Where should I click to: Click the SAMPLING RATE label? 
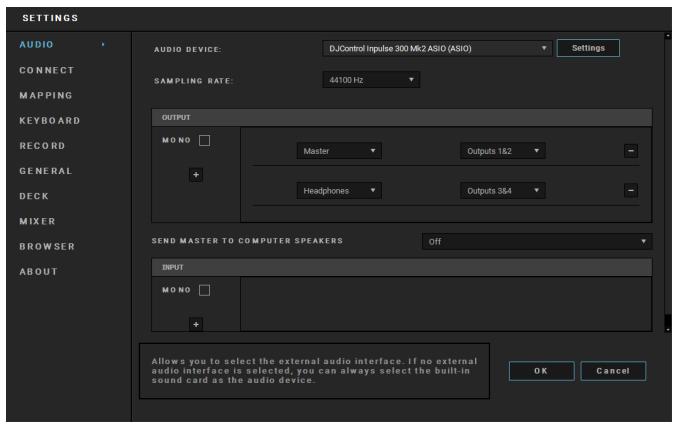(194, 81)
